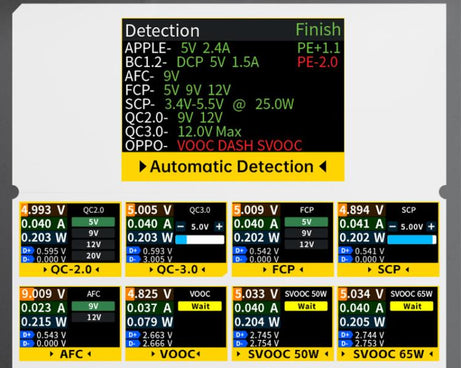Click the D+ badge beside 2.744 V in SVOOC 65W
This screenshot has width=461, height=368.
[x=346, y=335]
